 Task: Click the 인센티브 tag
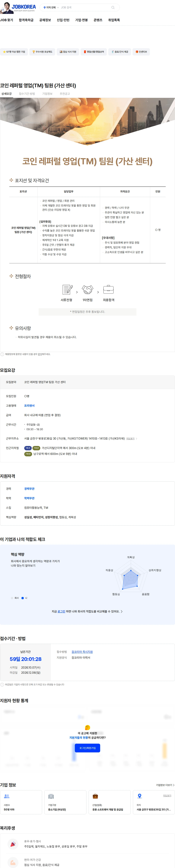pos(141,52)
